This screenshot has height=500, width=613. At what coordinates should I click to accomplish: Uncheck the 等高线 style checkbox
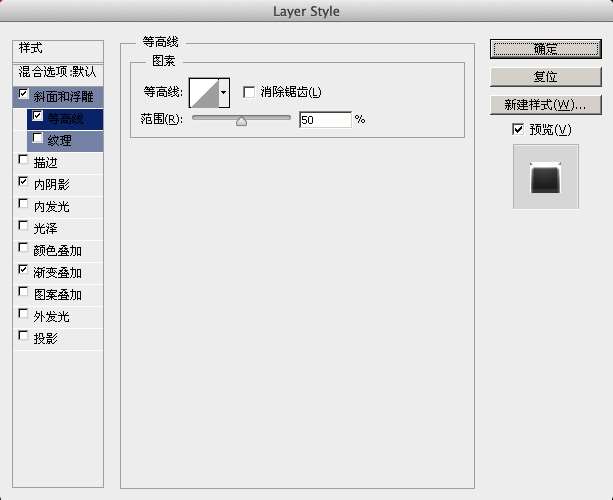(38, 116)
